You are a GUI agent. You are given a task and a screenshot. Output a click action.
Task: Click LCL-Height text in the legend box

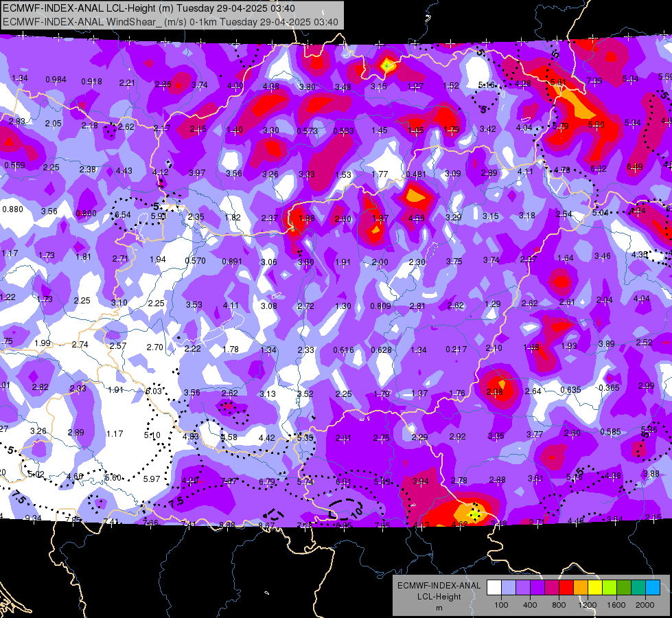click(439, 597)
